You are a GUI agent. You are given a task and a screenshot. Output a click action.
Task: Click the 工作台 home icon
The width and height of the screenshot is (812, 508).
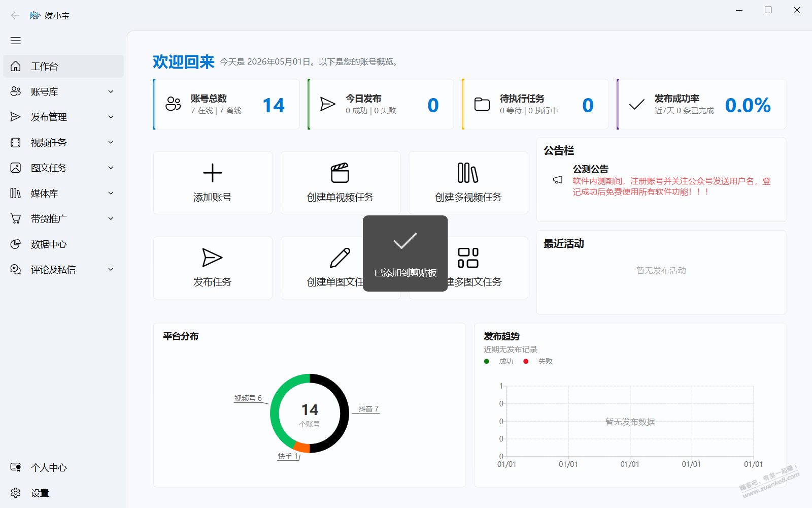pyautogui.click(x=16, y=66)
